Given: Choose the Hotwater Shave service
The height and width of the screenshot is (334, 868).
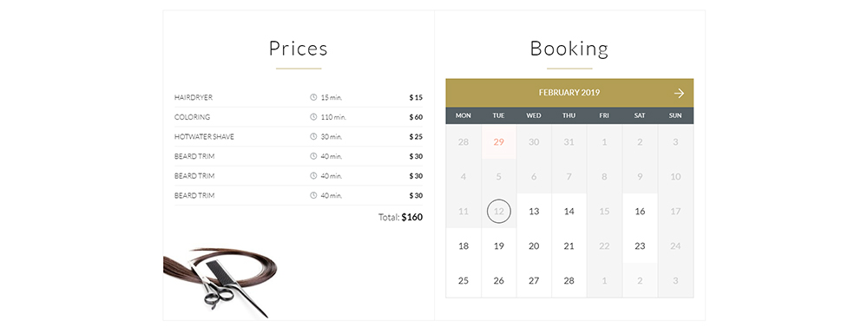Looking at the screenshot, I should tap(299, 136).
